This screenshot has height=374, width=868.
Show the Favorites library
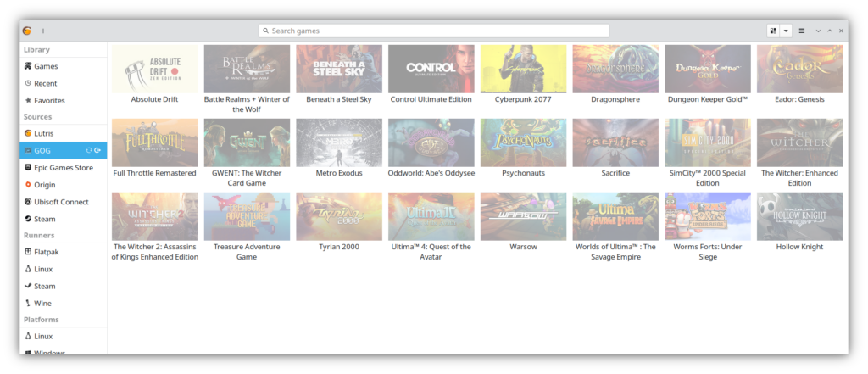49,100
